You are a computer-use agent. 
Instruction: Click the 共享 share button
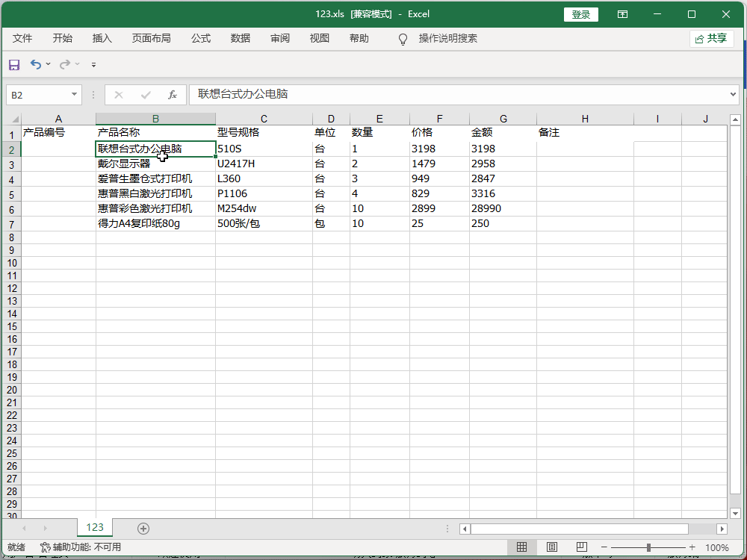coord(711,39)
